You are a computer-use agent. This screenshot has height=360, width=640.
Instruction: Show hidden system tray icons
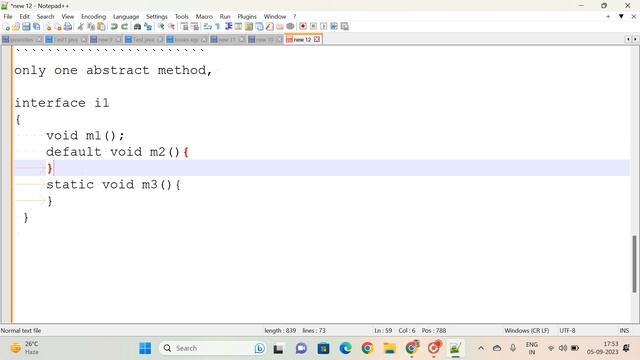pyautogui.click(x=481, y=348)
